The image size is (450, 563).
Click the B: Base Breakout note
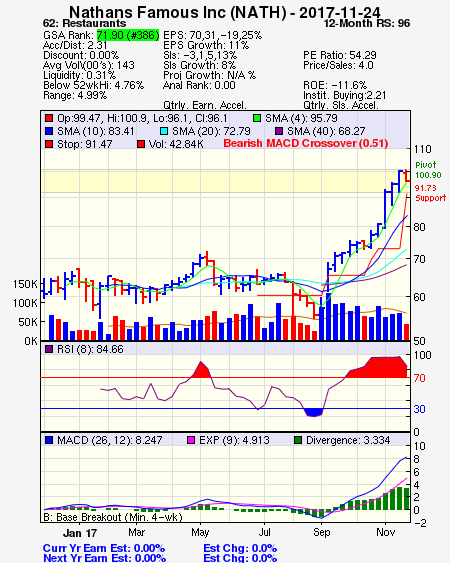tap(113, 517)
